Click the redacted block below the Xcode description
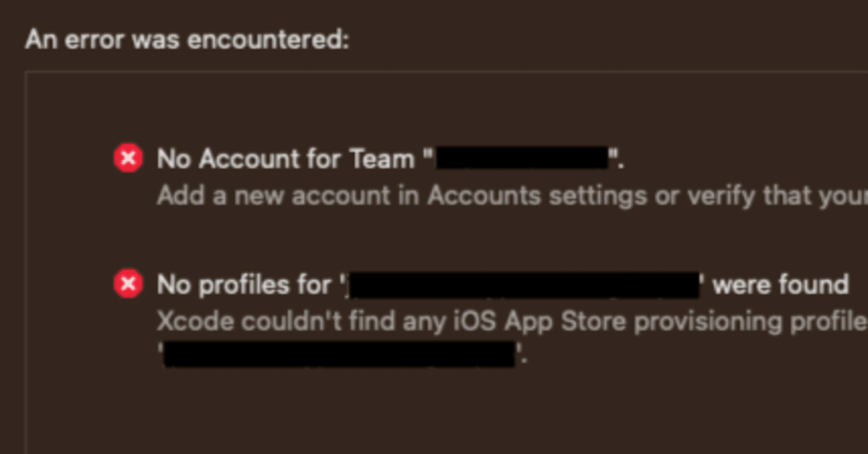 (x=339, y=354)
